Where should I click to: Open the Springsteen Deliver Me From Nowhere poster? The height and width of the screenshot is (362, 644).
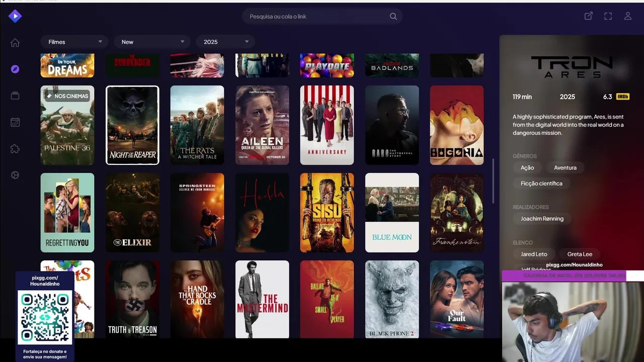(197, 213)
